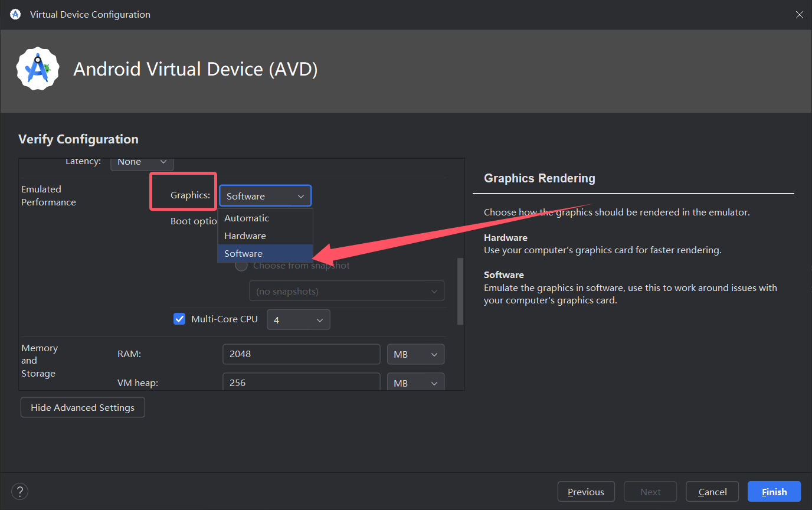812x510 pixels.
Task: Click the Memory and Storage section label
Action: click(x=40, y=361)
